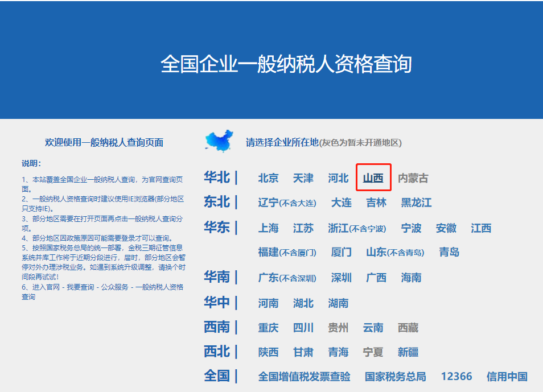This screenshot has width=543, height=392.
Task: Click the 华中 region heading
Action: pyautogui.click(x=217, y=302)
